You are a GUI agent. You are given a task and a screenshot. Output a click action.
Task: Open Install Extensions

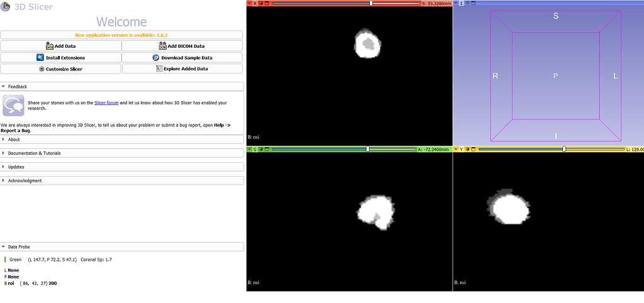61,57
